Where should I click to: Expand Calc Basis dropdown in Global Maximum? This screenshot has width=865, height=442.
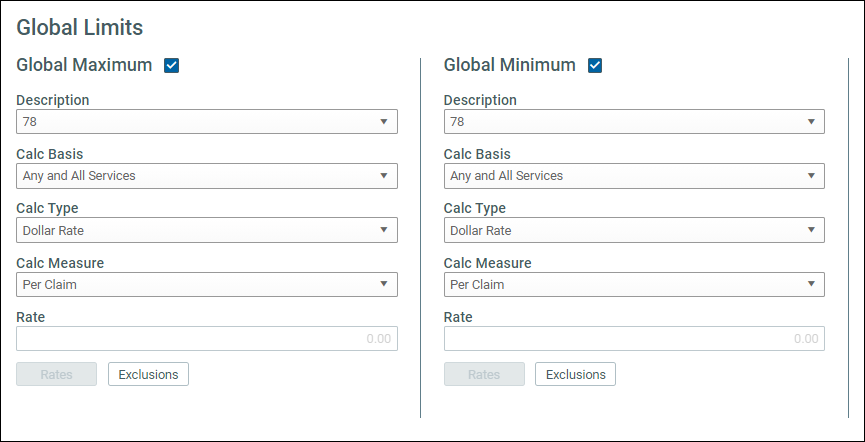(x=207, y=175)
